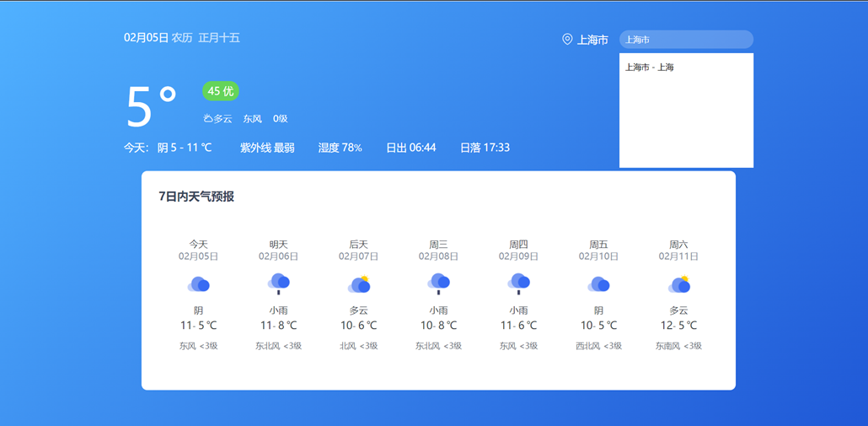Click the partly cloudy icon for 02月07日
This screenshot has width=868, height=426.
(359, 285)
